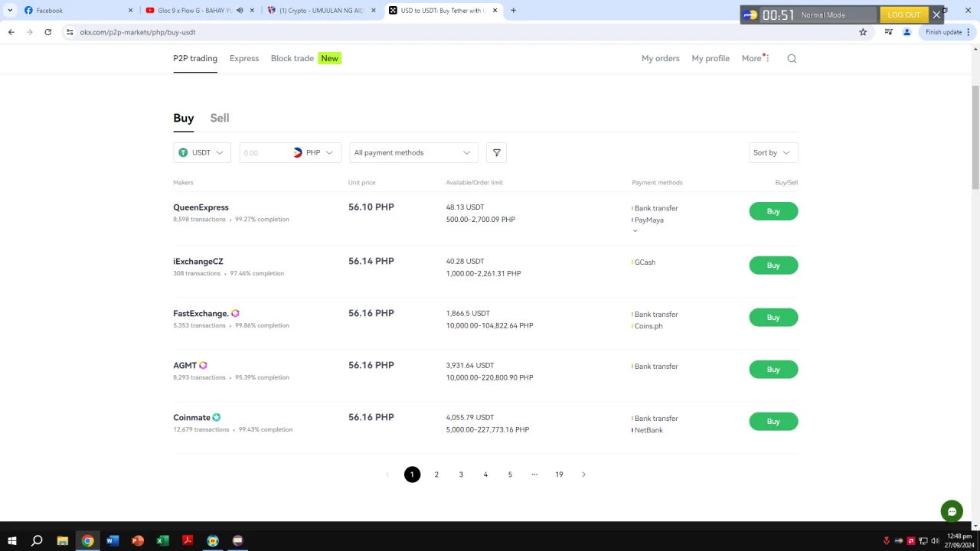Open iExchangeCZ maker profile
The height and width of the screenshot is (551, 980).
pyautogui.click(x=198, y=261)
